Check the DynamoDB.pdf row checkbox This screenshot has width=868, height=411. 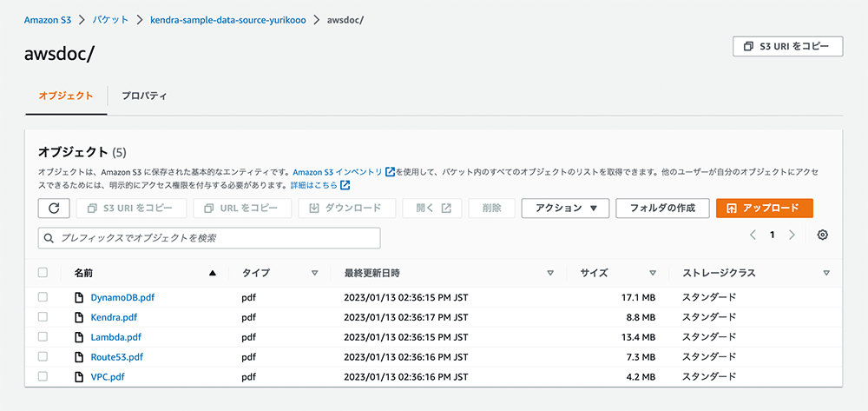[x=43, y=297]
